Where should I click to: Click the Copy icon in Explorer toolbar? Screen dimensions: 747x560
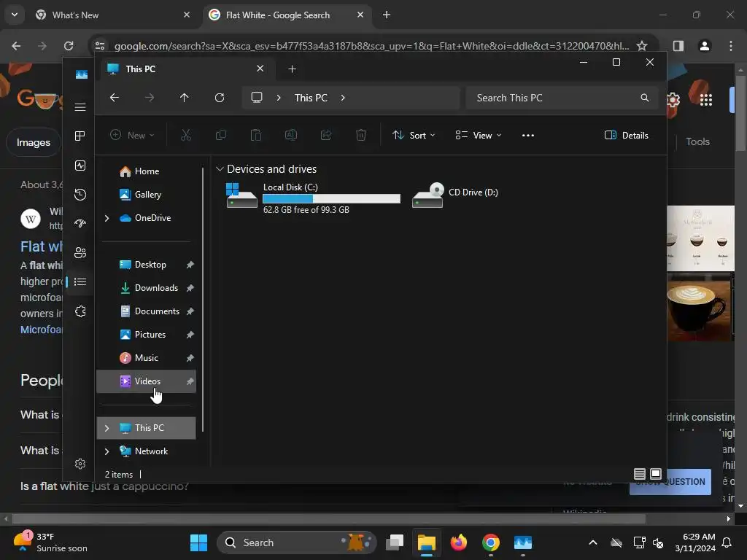(x=221, y=135)
